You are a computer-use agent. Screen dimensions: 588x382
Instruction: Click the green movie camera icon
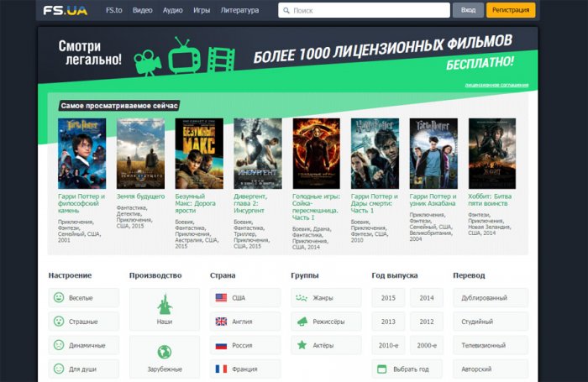click(147, 63)
